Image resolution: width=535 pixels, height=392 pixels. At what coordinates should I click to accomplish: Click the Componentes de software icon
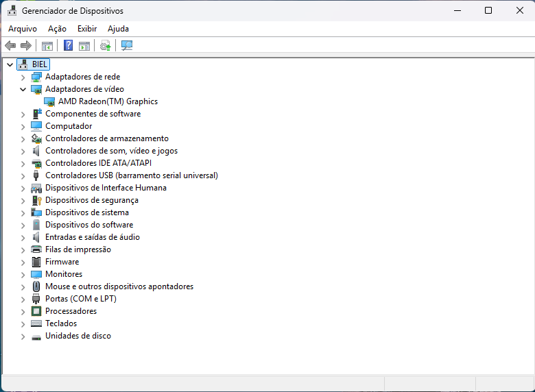pos(37,114)
